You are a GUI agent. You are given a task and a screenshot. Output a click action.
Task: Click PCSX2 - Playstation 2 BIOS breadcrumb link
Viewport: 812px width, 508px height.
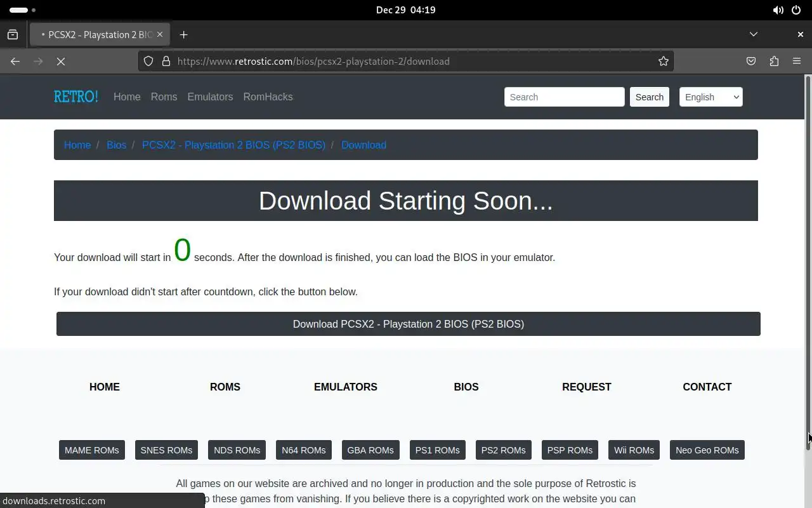[233, 145]
